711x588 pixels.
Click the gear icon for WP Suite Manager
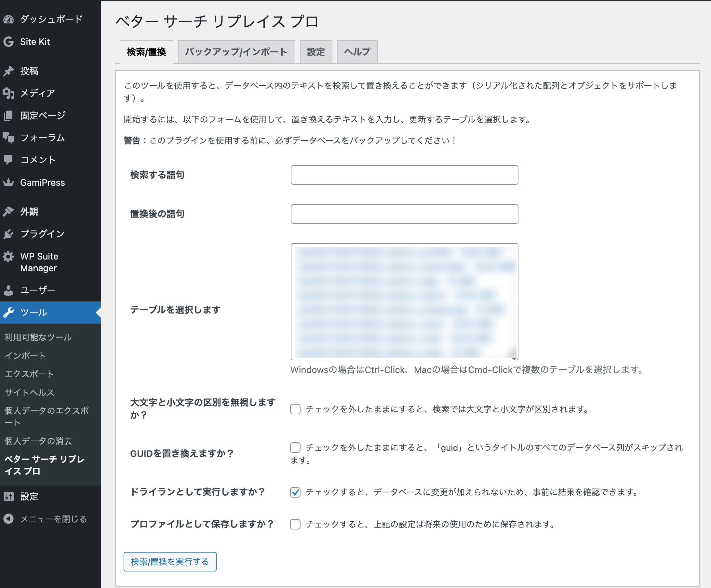tap(8, 257)
